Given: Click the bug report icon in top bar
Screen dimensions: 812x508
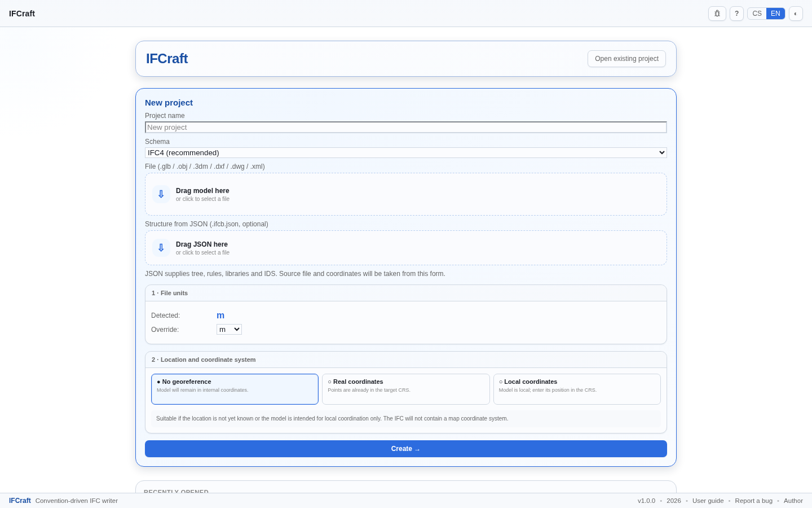Looking at the screenshot, I should tap(717, 14).
